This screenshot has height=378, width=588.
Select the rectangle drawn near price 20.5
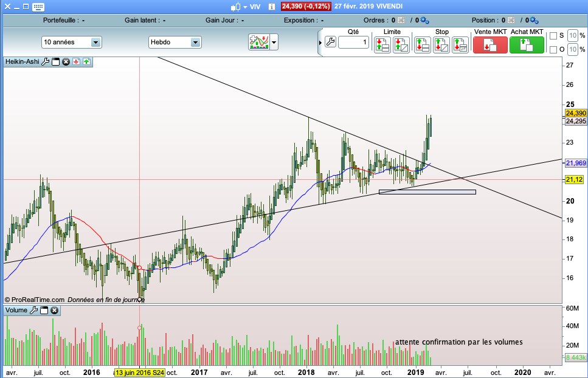point(427,192)
